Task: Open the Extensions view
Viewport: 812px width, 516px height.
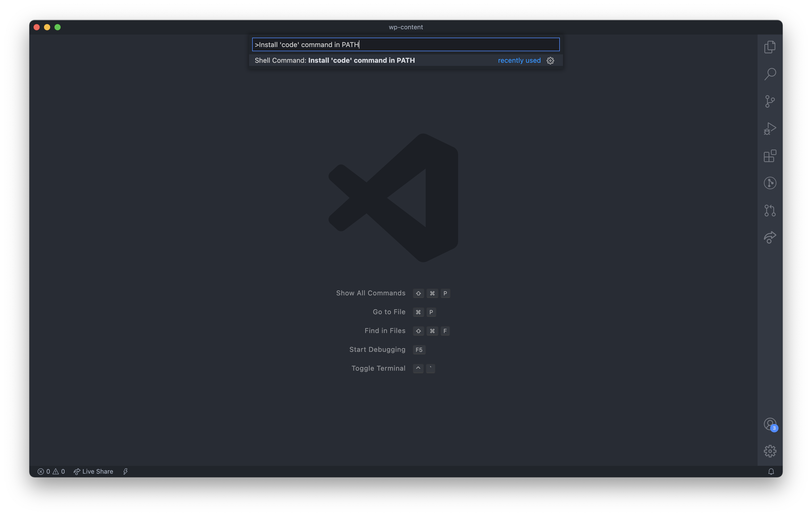Action: point(770,156)
